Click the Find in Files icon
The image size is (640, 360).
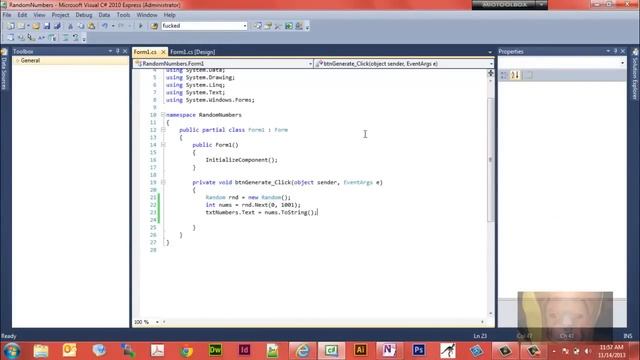click(x=154, y=26)
